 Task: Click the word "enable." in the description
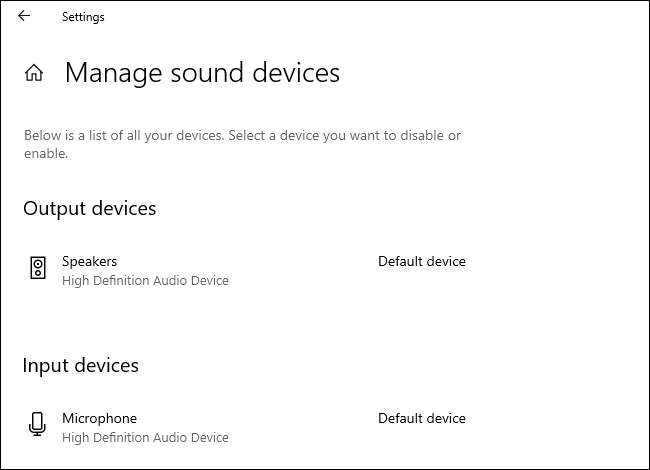pyautogui.click(x=46, y=154)
